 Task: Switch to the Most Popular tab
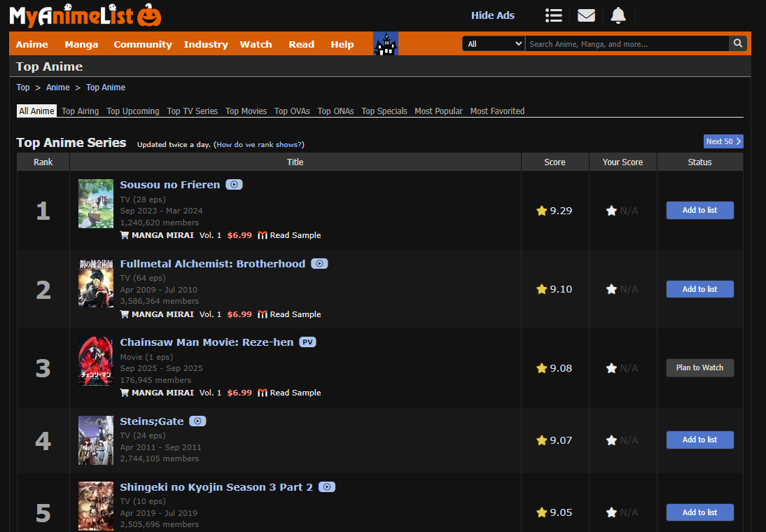pos(438,111)
